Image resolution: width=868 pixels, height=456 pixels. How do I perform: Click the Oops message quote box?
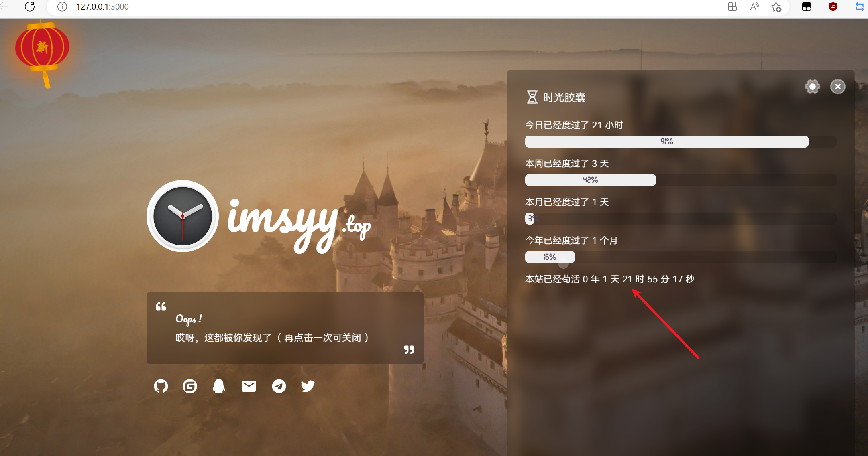coord(285,328)
